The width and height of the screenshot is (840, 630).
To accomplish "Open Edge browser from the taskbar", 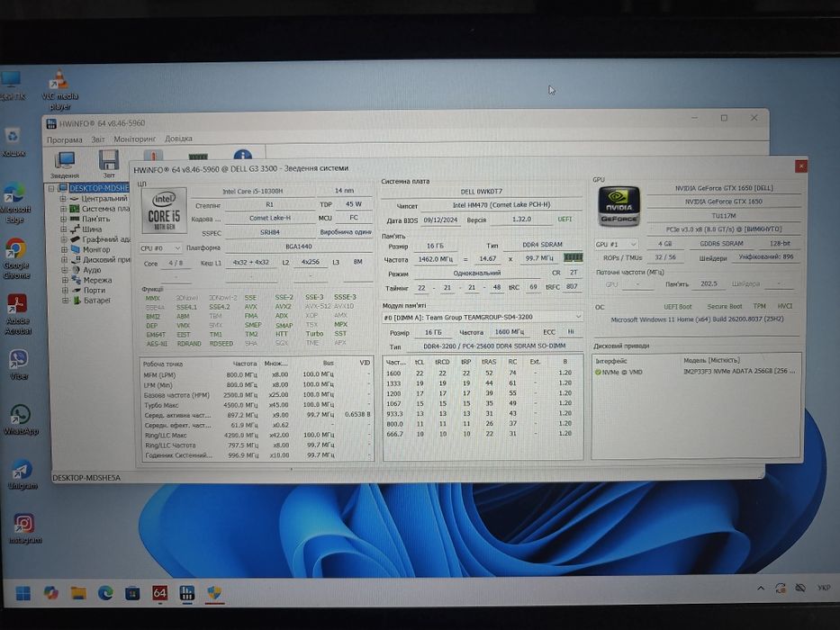I will point(105,593).
